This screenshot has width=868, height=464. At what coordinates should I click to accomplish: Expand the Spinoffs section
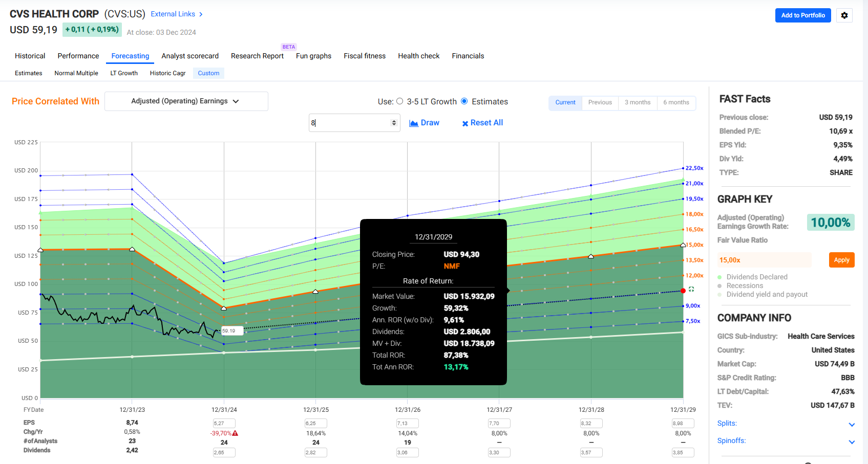click(851, 442)
